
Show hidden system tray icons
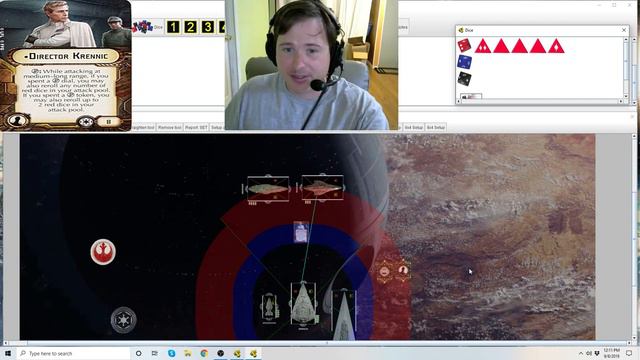580,353
